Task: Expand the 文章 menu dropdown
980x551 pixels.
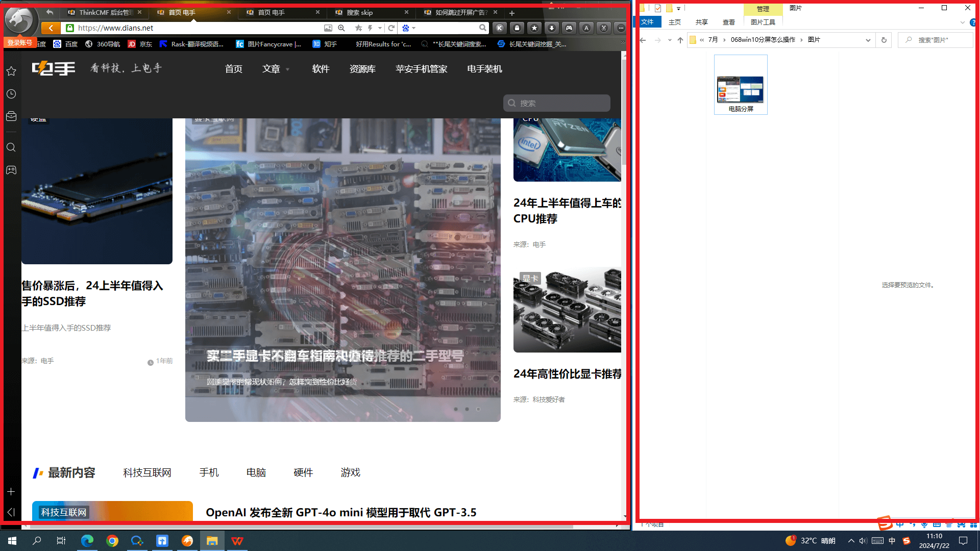Action: click(x=276, y=69)
